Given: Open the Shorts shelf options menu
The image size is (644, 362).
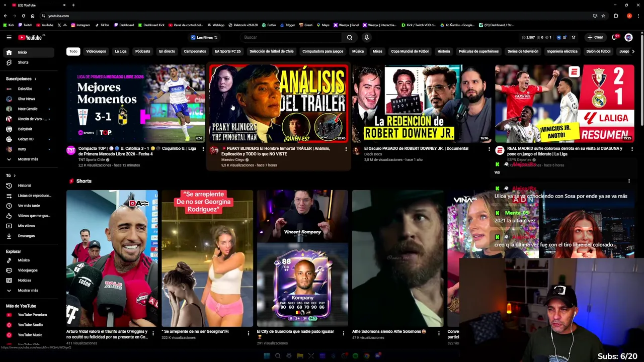Looking at the screenshot, I should tap(629, 181).
